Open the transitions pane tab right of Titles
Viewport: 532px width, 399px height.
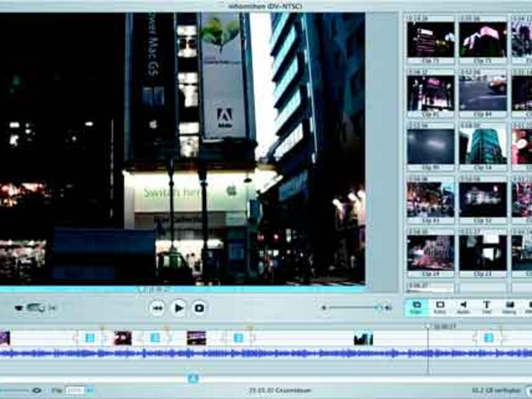click(509, 307)
